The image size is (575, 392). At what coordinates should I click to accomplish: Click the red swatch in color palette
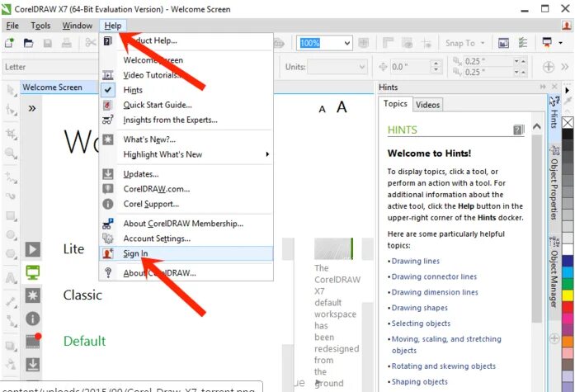[x=568, y=307]
